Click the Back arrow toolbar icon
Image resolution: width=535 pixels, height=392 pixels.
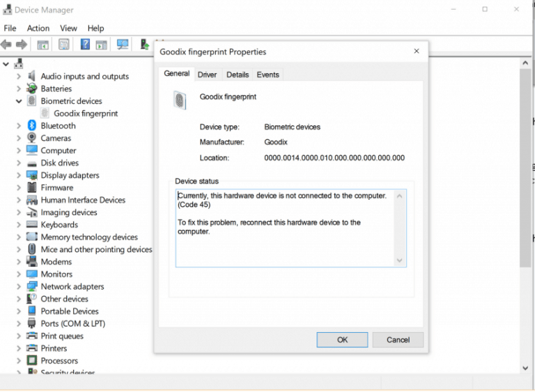coord(6,45)
